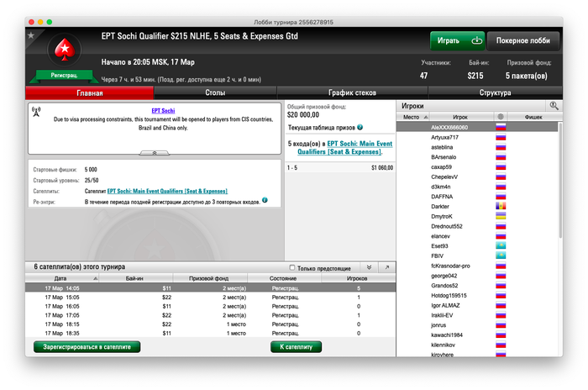Click Зарегистрироваться в сателлите button
This screenshot has height=390, width=588.
pyautogui.click(x=87, y=347)
